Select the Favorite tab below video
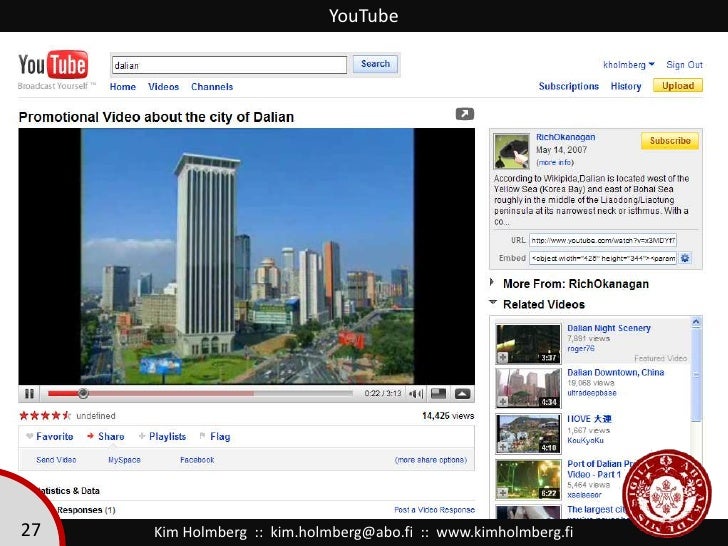This screenshot has width=728, height=546. click(x=50, y=436)
